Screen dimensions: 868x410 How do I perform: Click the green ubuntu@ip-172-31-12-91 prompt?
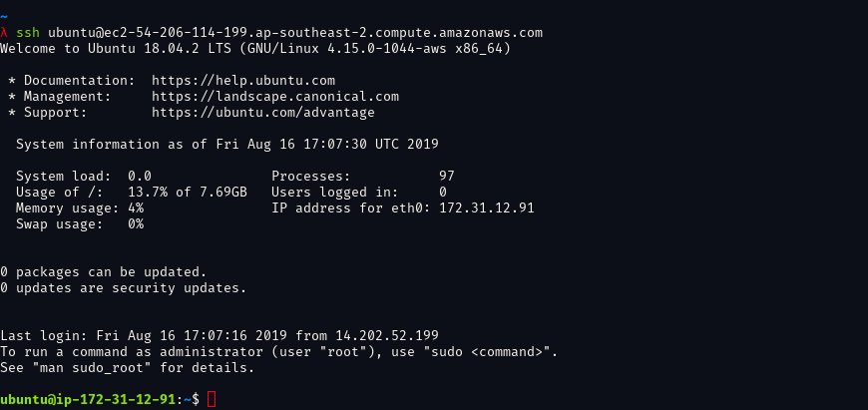click(x=88, y=399)
